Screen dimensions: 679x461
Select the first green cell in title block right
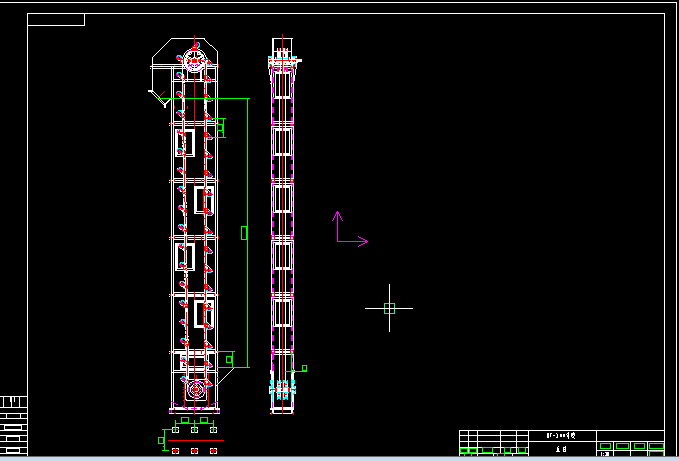pos(605,446)
